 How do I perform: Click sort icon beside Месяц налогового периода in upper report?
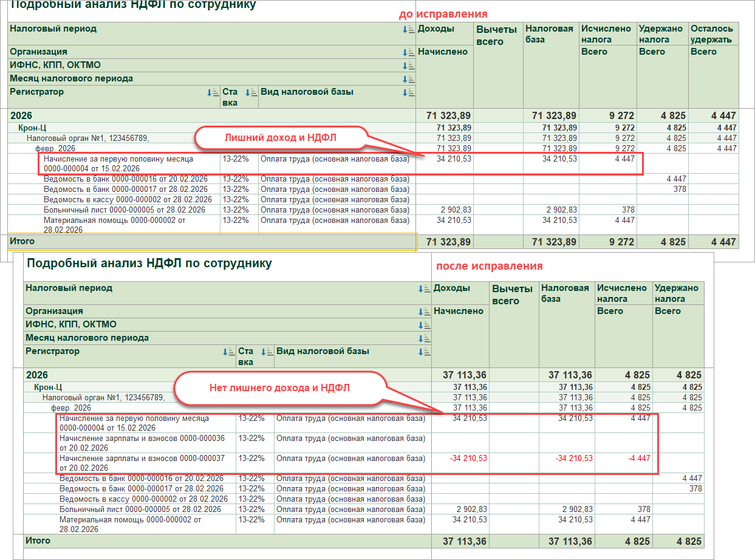click(x=407, y=79)
